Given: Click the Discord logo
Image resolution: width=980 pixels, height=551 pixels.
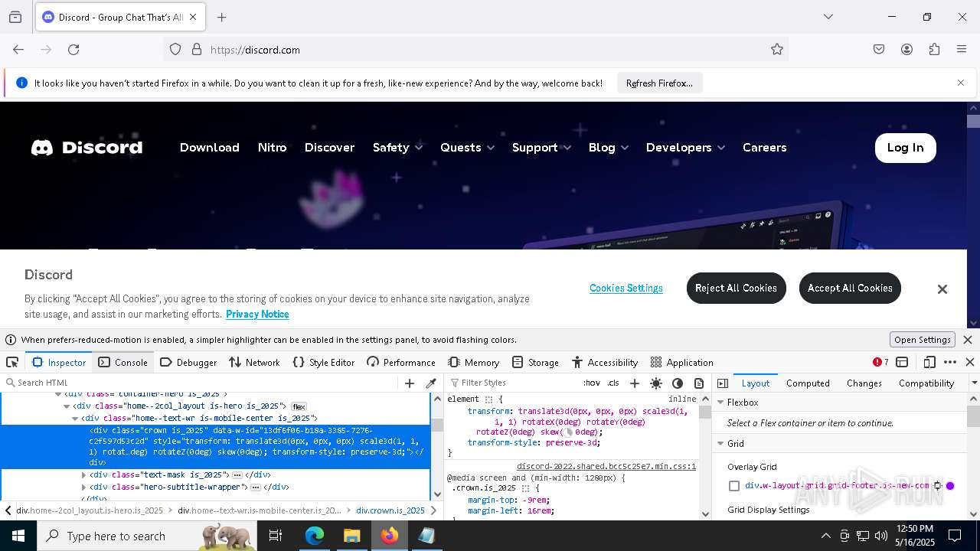Looking at the screenshot, I should [87, 148].
